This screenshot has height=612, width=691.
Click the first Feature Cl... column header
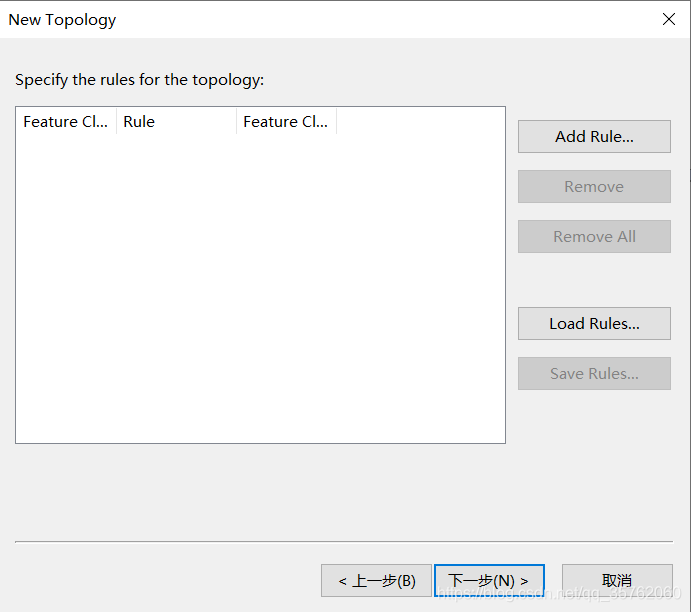pyautogui.click(x=66, y=122)
